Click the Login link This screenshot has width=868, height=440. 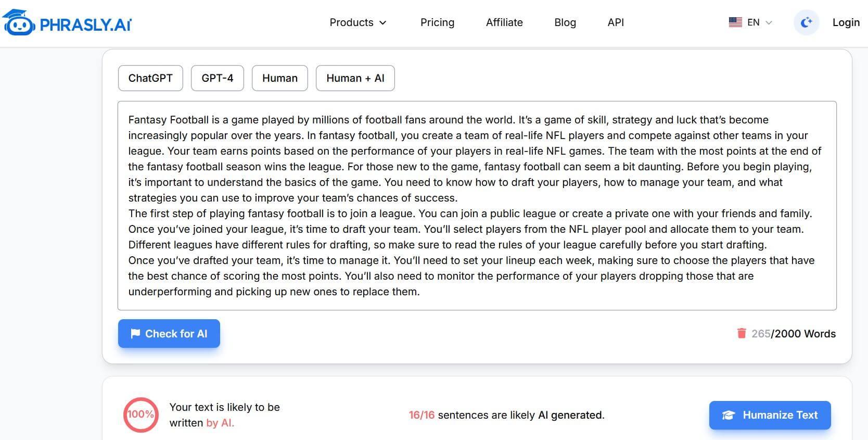[x=846, y=22]
